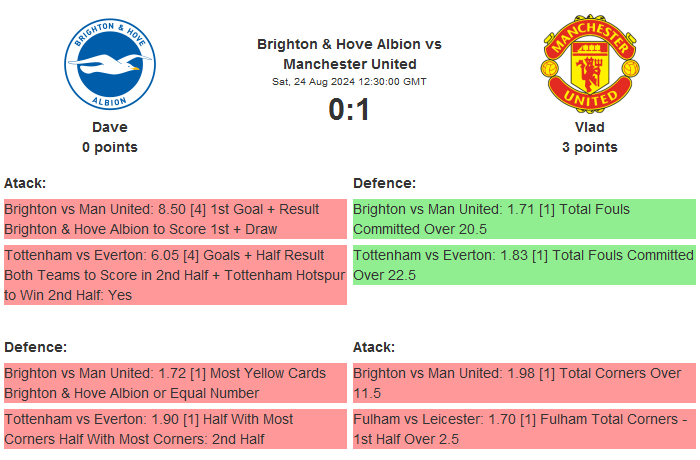Click the match title Brighton vs Manchester United
Screen dimensions: 700x460
349,54
